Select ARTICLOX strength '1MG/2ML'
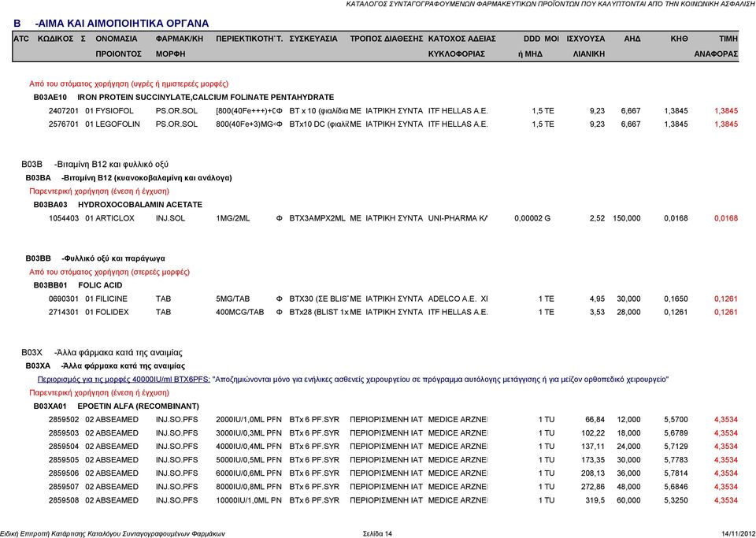This screenshot has height=538, width=756. (233, 218)
